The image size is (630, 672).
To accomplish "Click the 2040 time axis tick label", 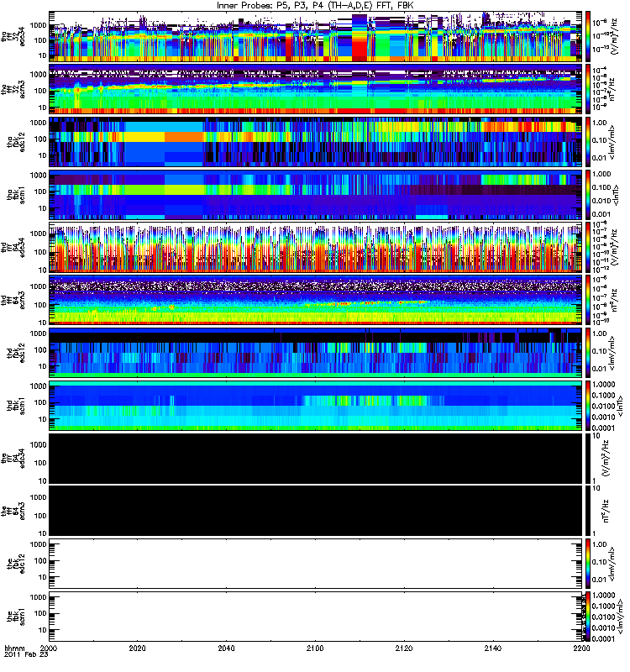I will click(x=226, y=648).
